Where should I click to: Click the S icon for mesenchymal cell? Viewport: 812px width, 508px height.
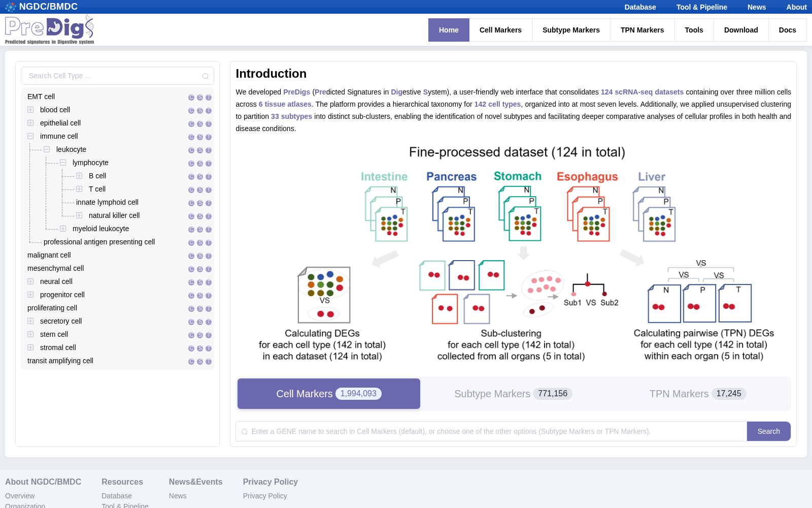(200, 269)
